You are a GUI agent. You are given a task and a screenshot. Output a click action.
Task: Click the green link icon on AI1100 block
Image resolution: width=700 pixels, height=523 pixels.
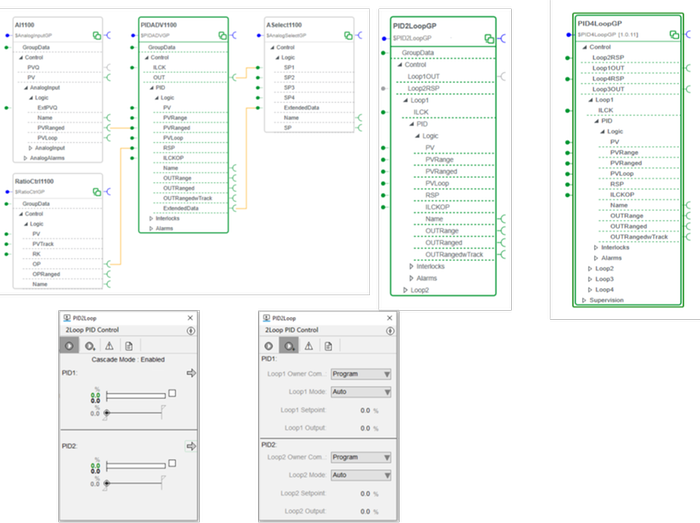[97, 35]
